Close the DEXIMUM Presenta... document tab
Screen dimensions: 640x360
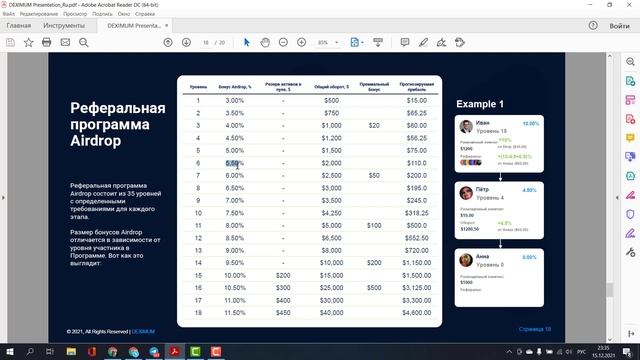[167, 26]
